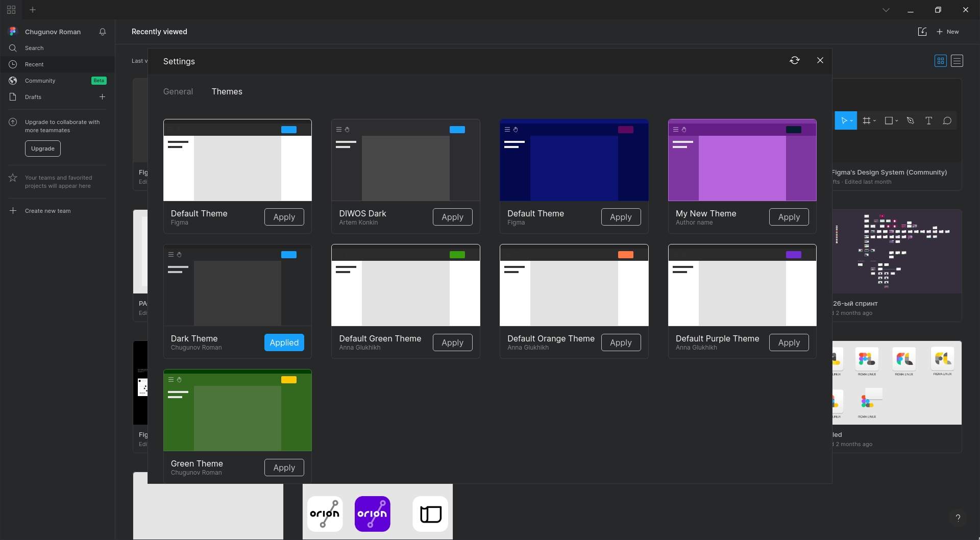
Task: Open the Frame tool dropdown
Action: pos(873,120)
